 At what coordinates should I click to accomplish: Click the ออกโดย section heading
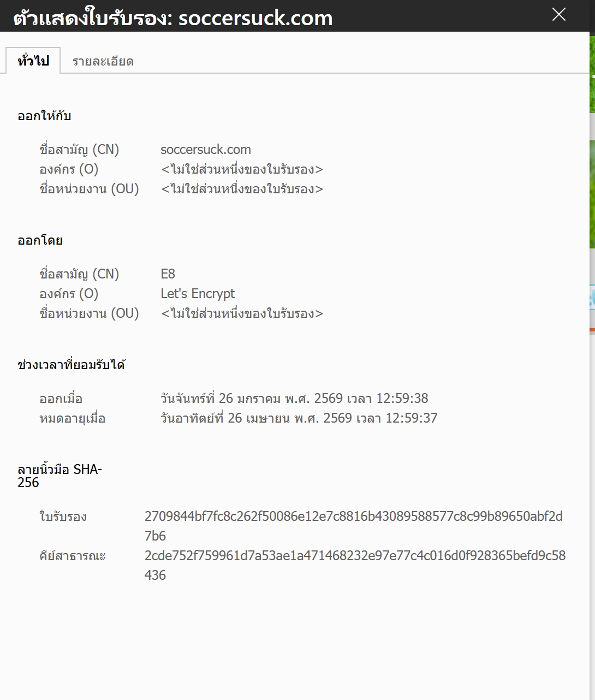[40, 240]
